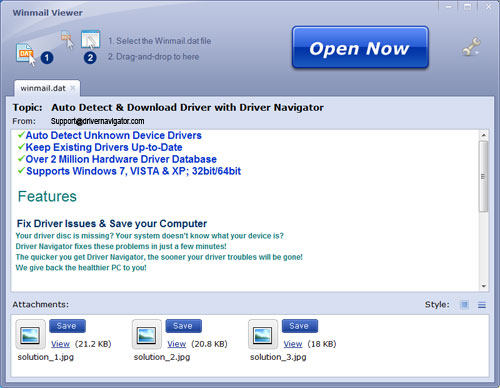Close the Winmail Viewer window
This screenshot has width=500, height=388.
click(489, 7)
